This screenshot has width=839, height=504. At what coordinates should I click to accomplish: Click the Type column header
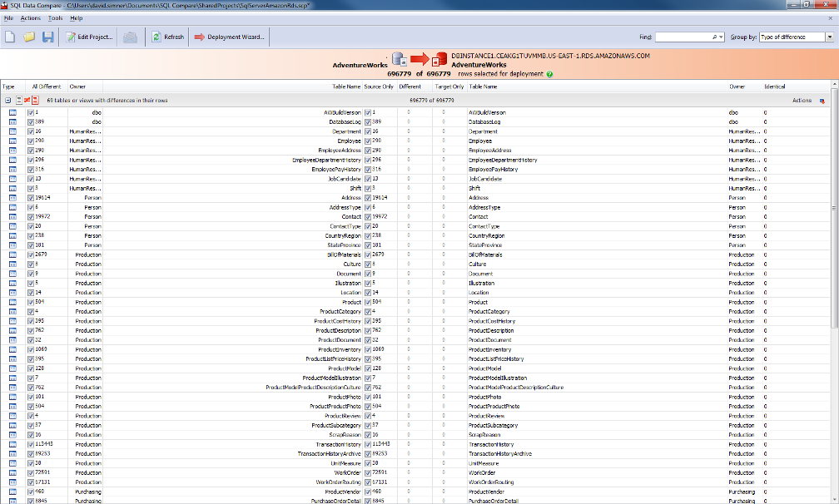pos(8,86)
